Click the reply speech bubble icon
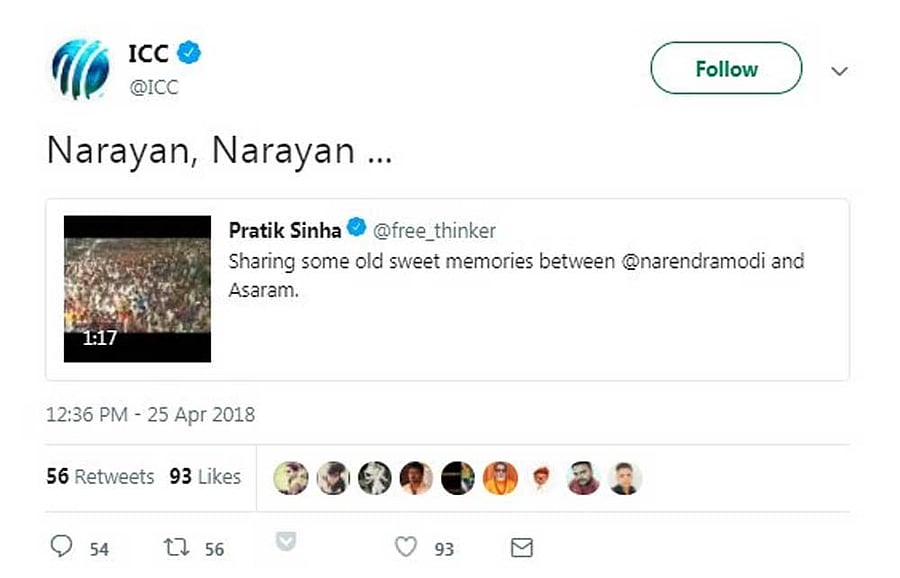Image resolution: width=900 pixels, height=578 pixels. point(62,547)
